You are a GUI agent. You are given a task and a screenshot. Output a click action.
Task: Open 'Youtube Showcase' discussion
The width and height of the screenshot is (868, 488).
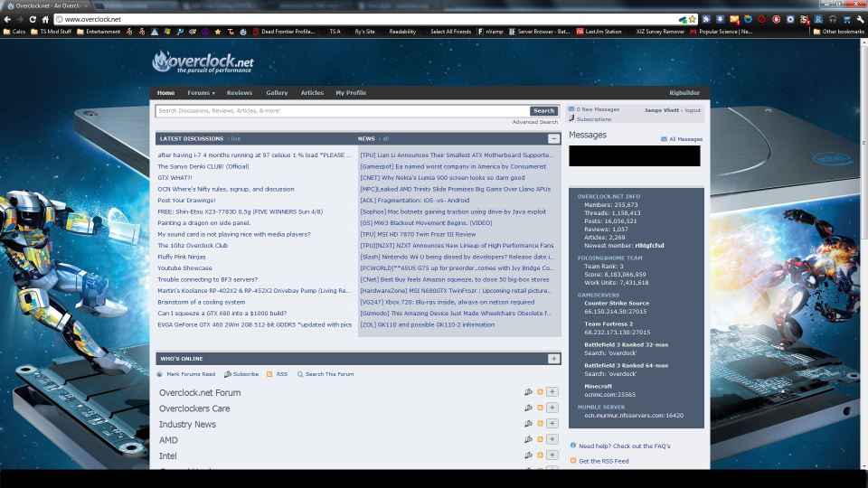(184, 267)
